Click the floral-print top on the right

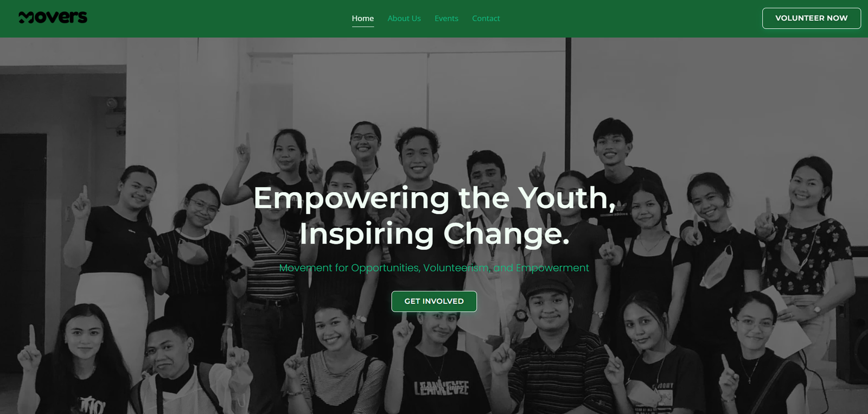tap(808, 255)
